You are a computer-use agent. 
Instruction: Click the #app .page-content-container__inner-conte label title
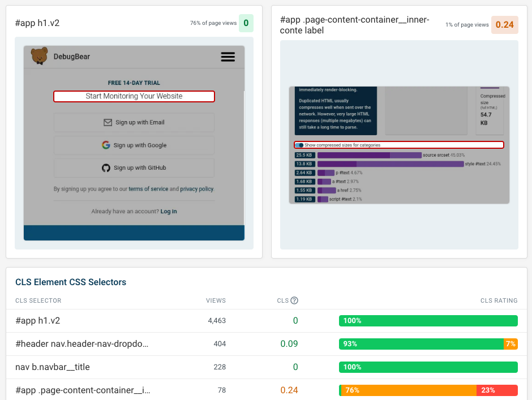pos(354,25)
